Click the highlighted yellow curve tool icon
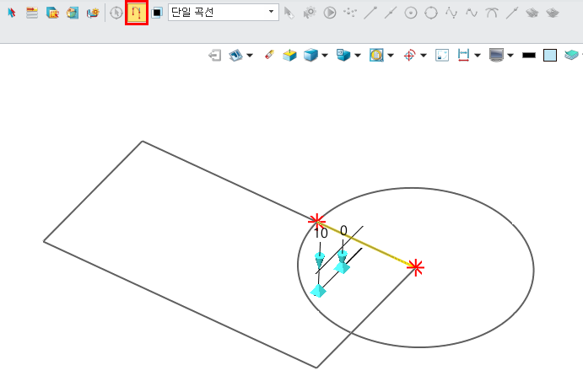The height and width of the screenshot is (392, 583). pos(136,13)
